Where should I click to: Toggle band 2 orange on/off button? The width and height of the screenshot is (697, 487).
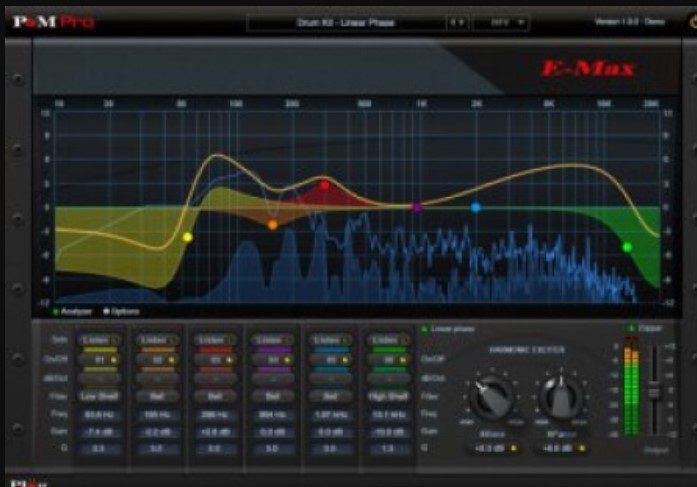click(158, 359)
